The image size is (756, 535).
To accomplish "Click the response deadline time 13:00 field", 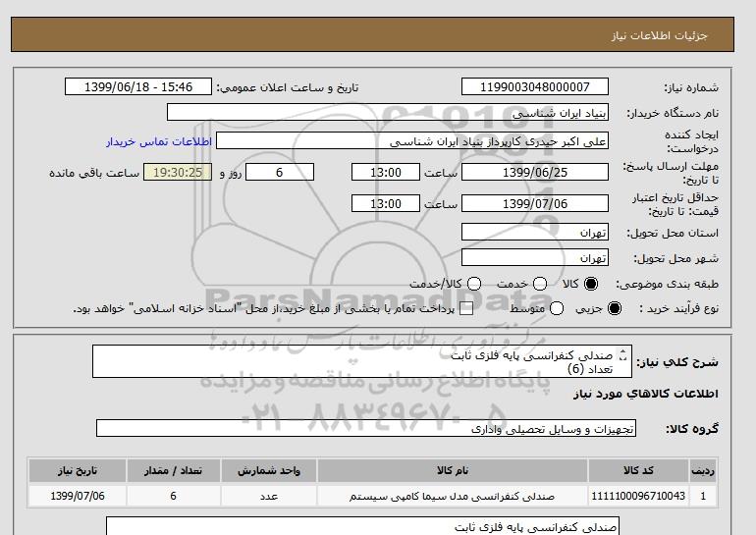I will 386,172.
